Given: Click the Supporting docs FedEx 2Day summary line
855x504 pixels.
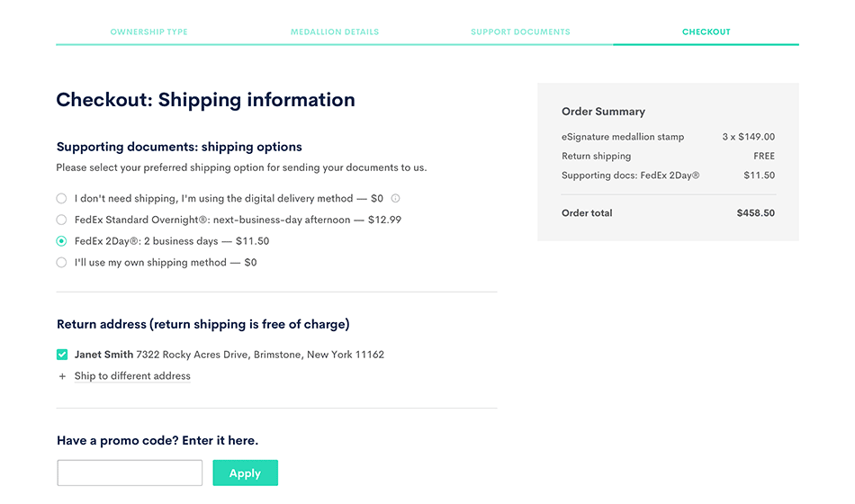Looking at the screenshot, I should [x=630, y=175].
